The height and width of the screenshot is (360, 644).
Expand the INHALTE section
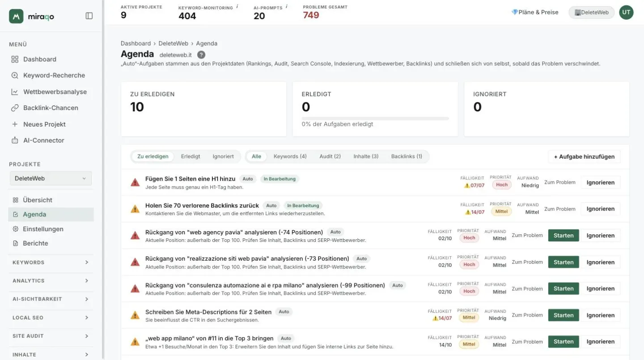(x=51, y=355)
